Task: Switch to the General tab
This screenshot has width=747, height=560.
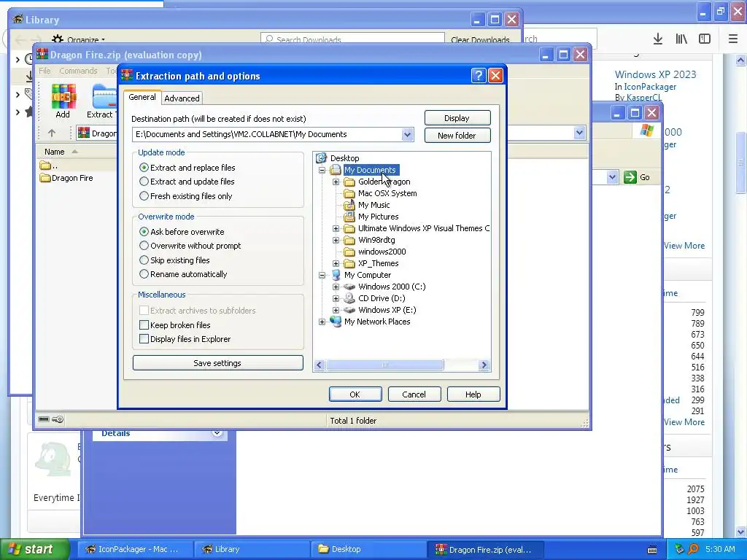Action: click(x=142, y=97)
